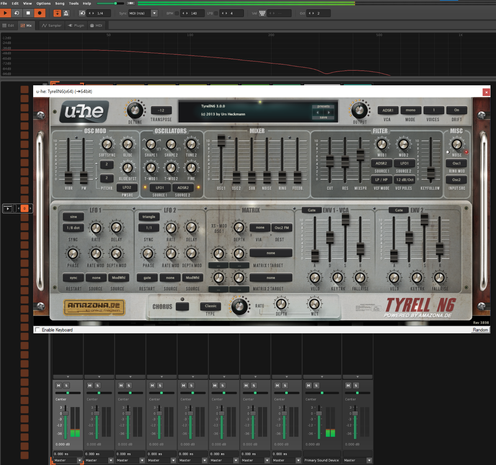The height and width of the screenshot is (465, 496).
Task: Enable Keyboard checkbox in plugin window
Action: pos(38,330)
